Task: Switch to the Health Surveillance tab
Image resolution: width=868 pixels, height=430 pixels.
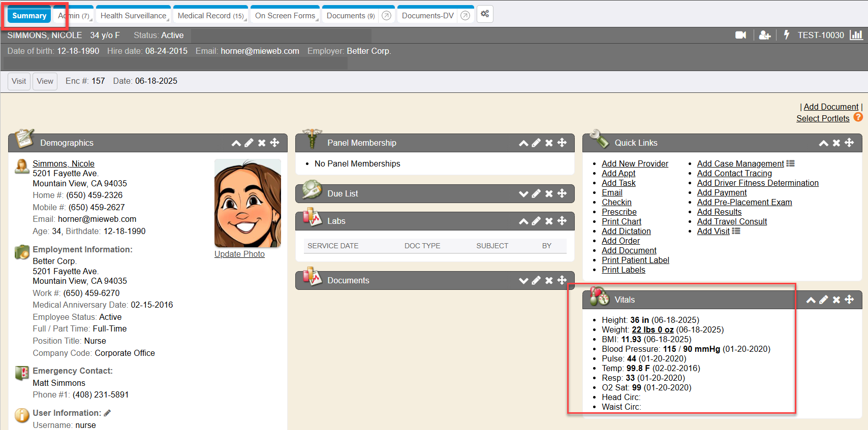Action: 133,16
